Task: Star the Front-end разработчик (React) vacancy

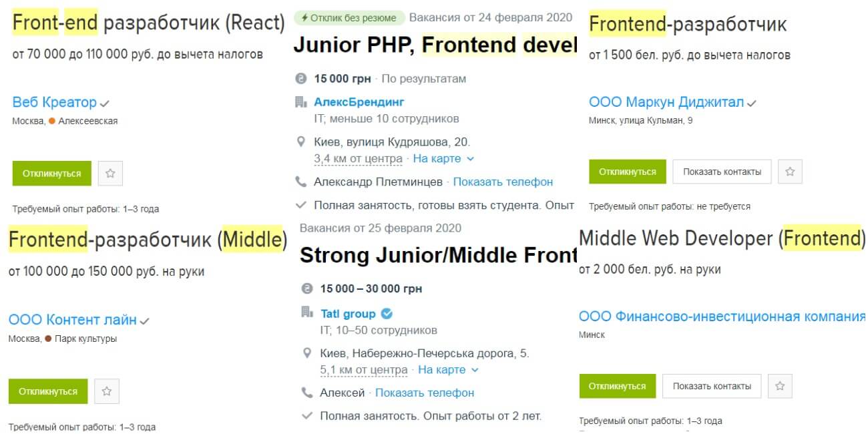Action: [x=110, y=173]
